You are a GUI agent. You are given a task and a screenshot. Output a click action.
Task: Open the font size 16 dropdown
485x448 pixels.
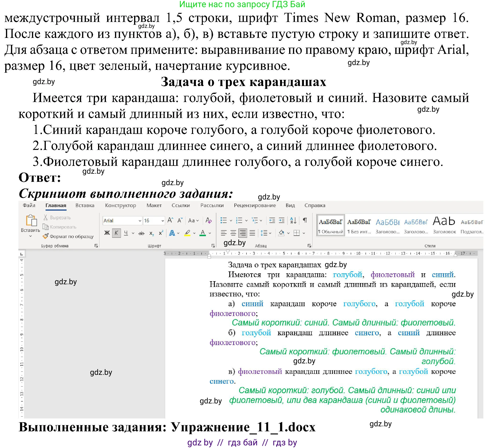click(x=162, y=221)
